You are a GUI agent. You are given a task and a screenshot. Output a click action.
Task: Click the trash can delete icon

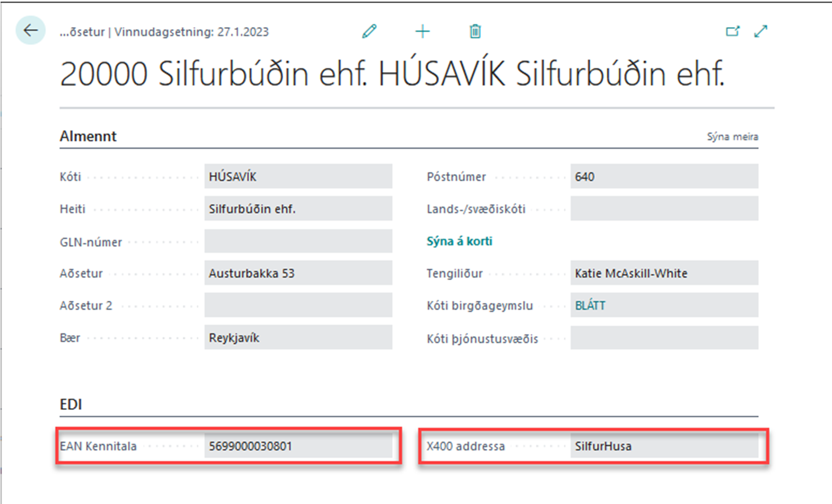coord(475,32)
